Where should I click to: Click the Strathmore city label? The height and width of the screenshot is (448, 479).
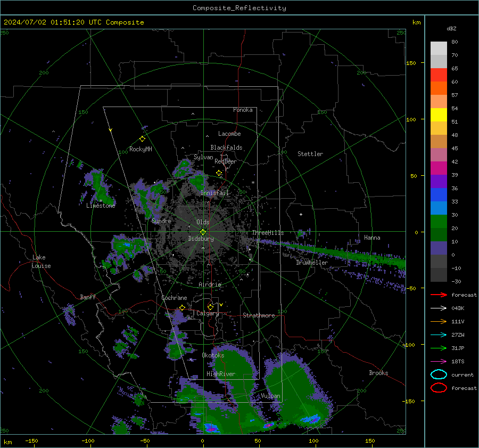click(x=259, y=315)
